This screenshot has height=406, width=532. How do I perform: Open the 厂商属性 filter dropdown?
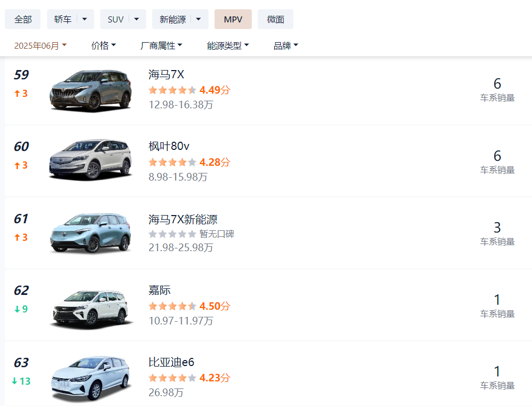coord(161,45)
